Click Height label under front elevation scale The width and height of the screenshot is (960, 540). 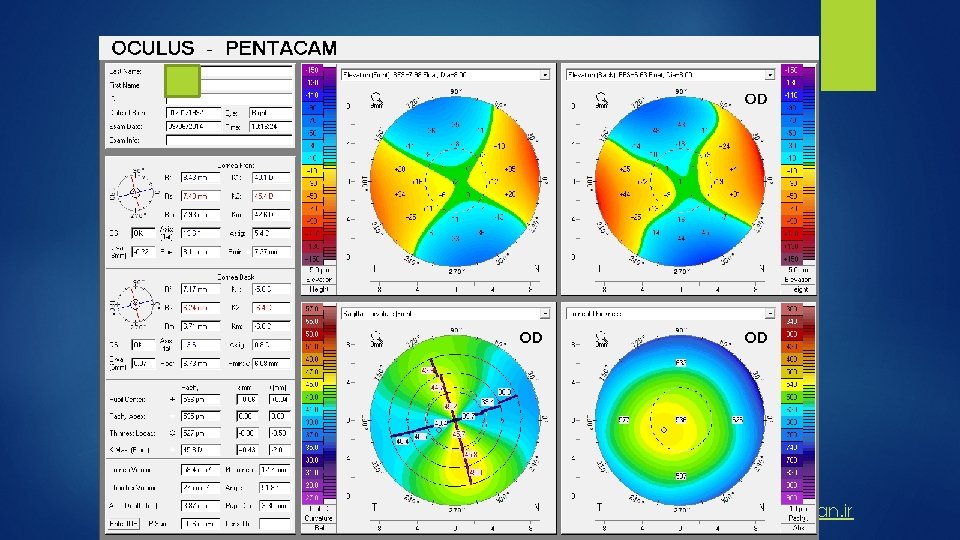coord(318,289)
